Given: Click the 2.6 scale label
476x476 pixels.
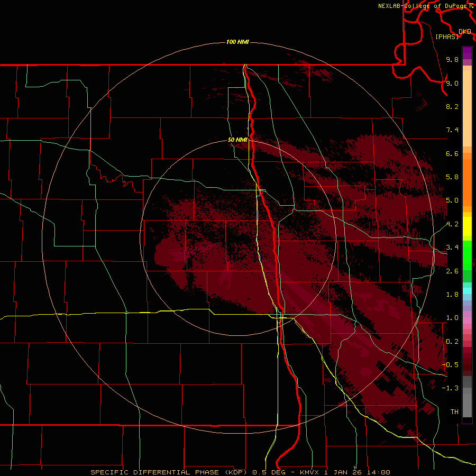Looking at the screenshot, I should pyautogui.click(x=452, y=271).
